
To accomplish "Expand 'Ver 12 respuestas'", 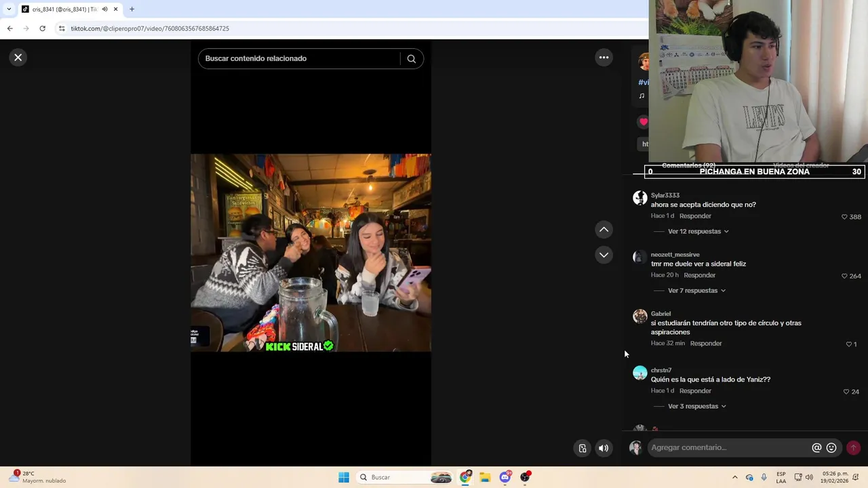I will pyautogui.click(x=698, y=231).
